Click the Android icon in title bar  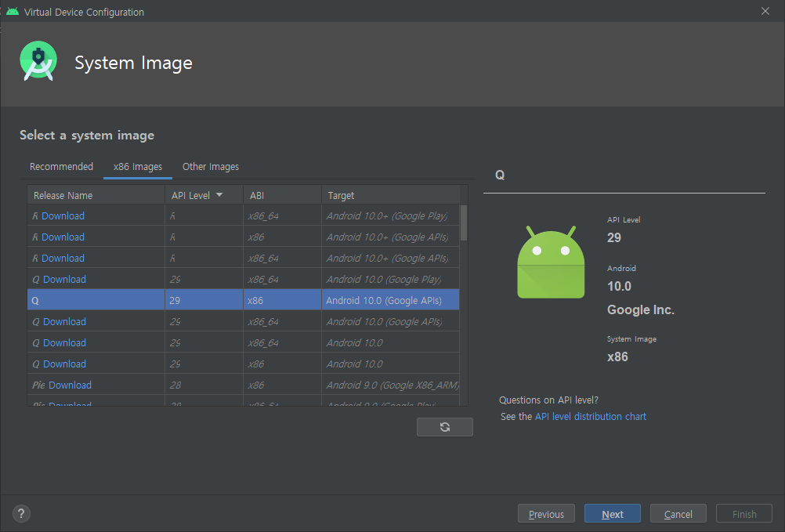point(13,12)
